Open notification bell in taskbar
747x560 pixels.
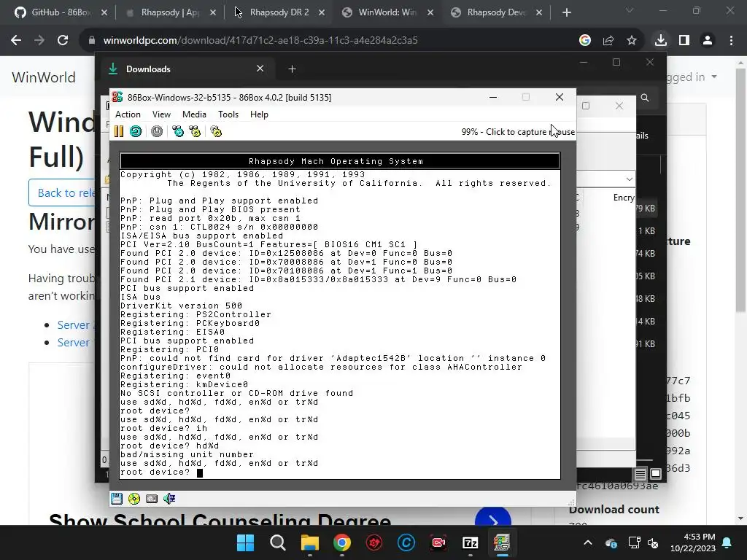(x=727, y=542)
